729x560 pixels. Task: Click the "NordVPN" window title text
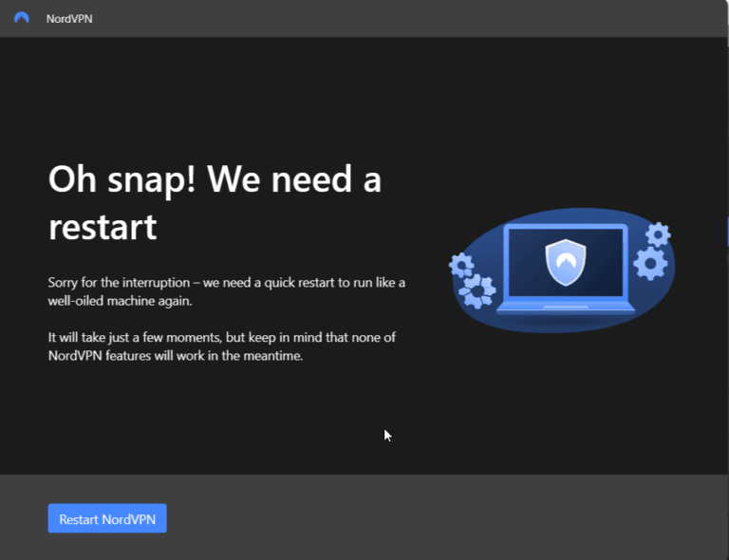coord(69,19)
